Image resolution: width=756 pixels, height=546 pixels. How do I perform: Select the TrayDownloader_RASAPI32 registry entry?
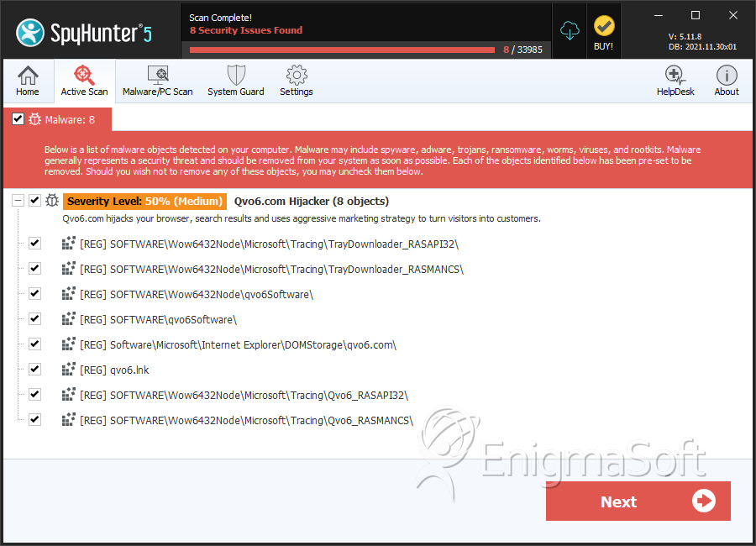coord(269,244)
